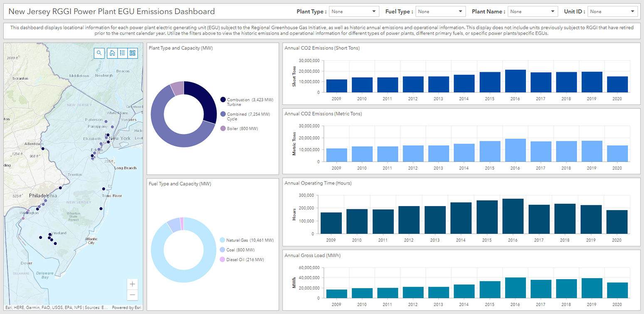Zoom out on the map
Viewport: 644px width, 314px height.
point(132,295)
